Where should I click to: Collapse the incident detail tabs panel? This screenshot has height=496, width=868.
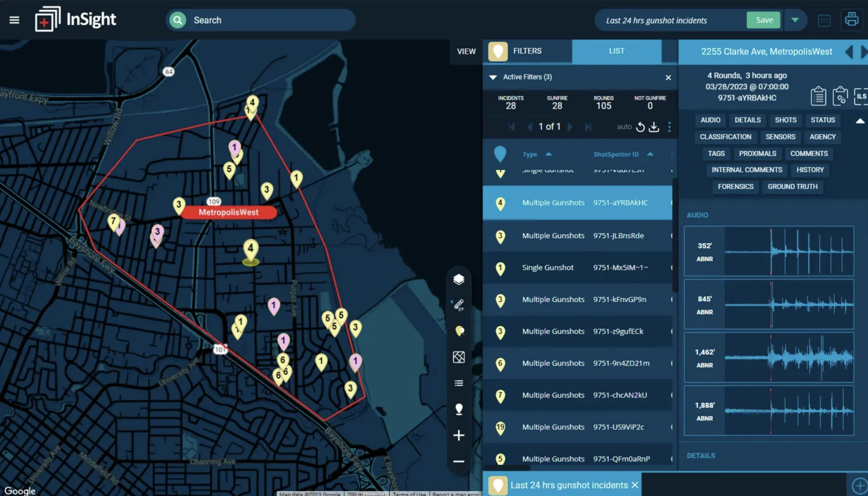pos(860,121)
